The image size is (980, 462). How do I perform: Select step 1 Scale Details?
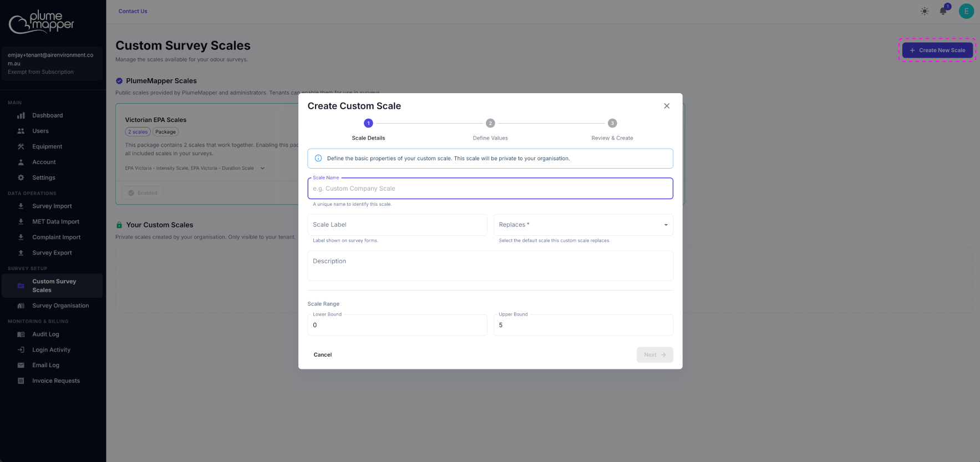(368, 130)
